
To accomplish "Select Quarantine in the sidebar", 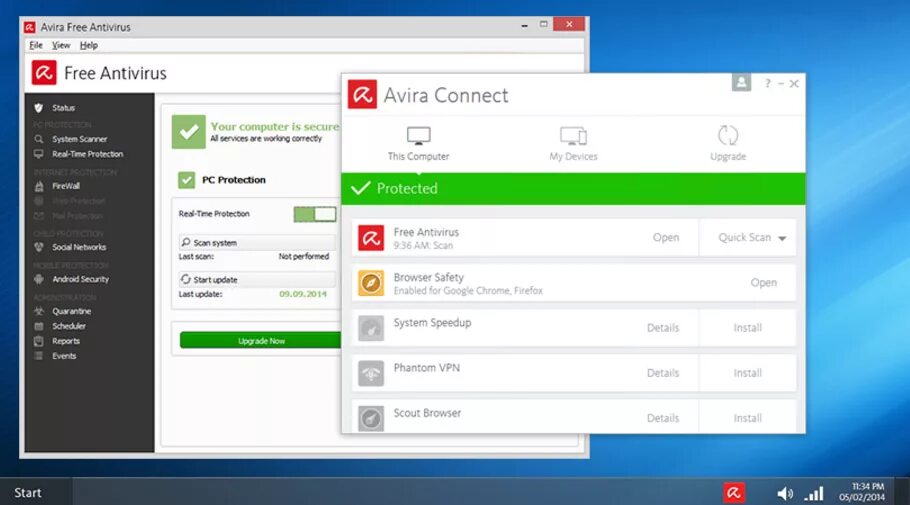I will pos(71,311).
